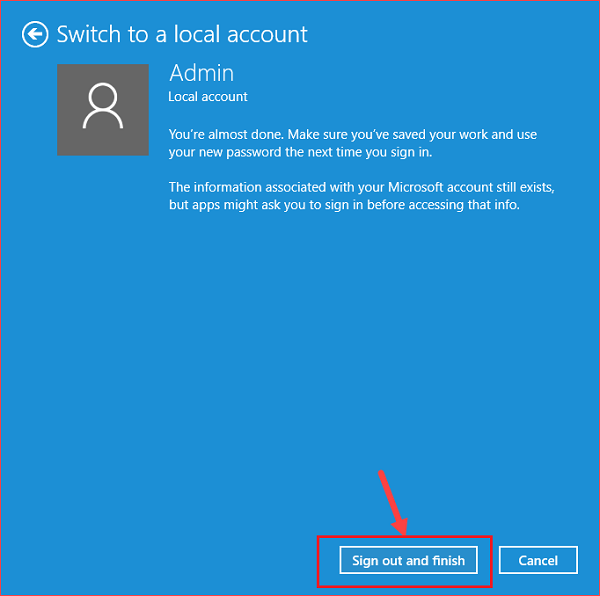Viewport: 600px width, 596px height.
Task: Click the "Switch to a local account" heading
Action: point(182,35)
